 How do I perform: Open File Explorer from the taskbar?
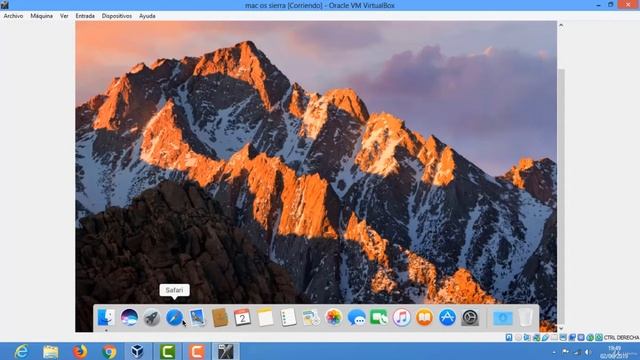click(x=51, y=351)
